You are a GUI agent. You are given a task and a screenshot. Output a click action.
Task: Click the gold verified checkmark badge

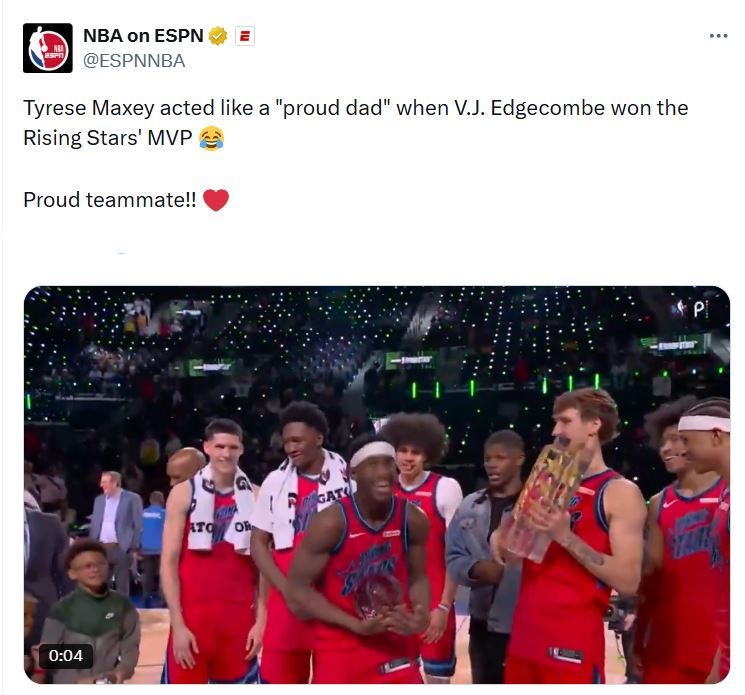tap(218, 36)
